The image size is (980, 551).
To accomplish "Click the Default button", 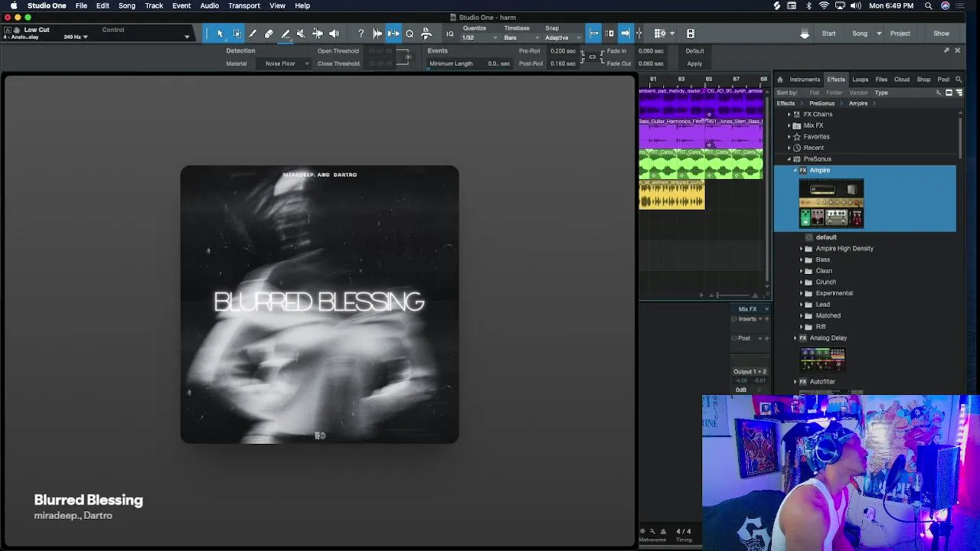I will 694,51.
